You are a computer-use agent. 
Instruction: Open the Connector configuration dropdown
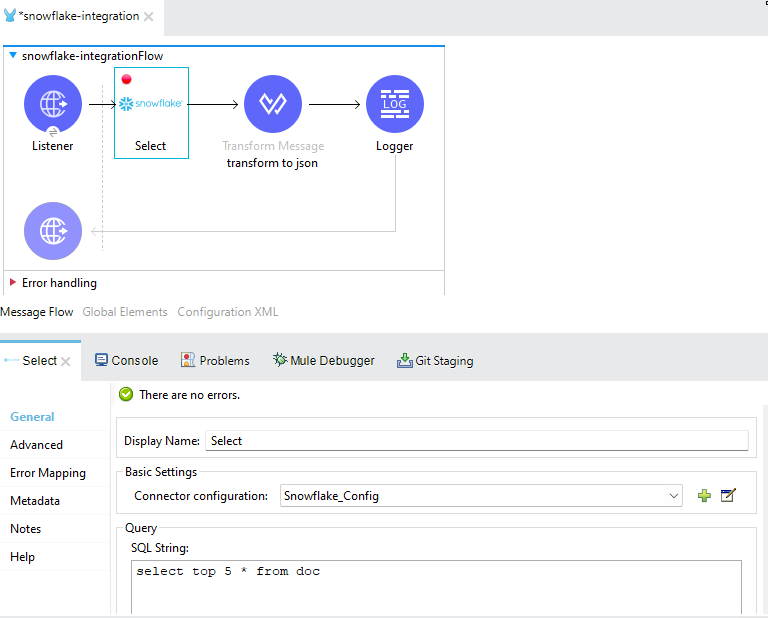coord(674,495)
